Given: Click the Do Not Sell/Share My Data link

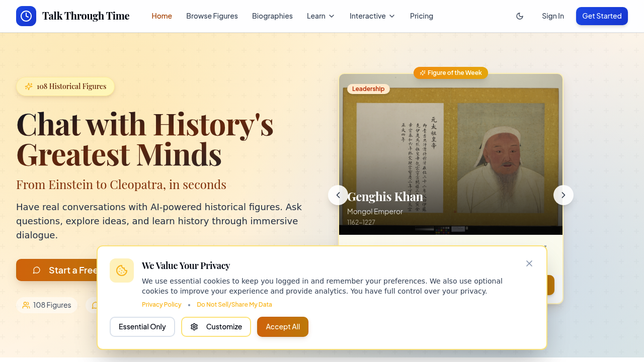Looking at the screenshot, I should [234, 304].
